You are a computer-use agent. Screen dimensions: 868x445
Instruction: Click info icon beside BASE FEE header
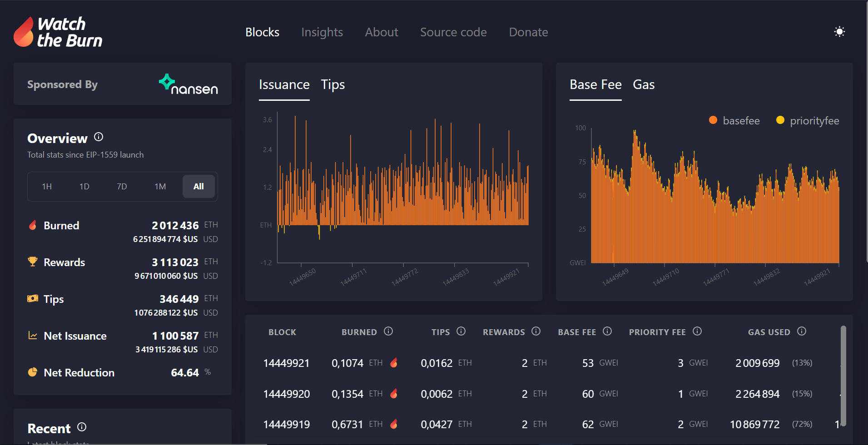[607, 331]
